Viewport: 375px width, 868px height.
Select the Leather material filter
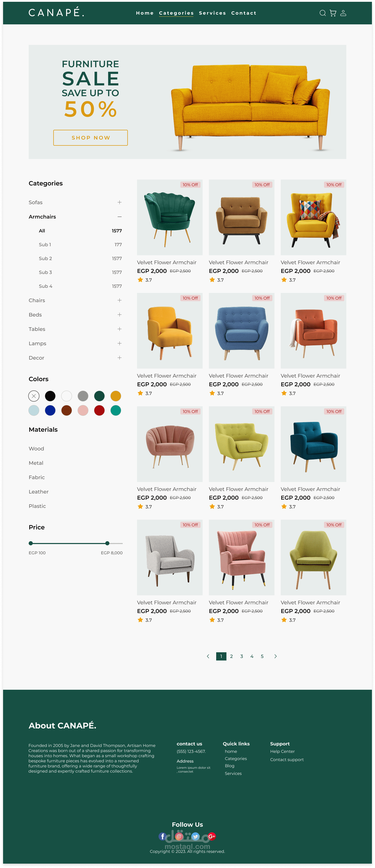click(39, 492)
